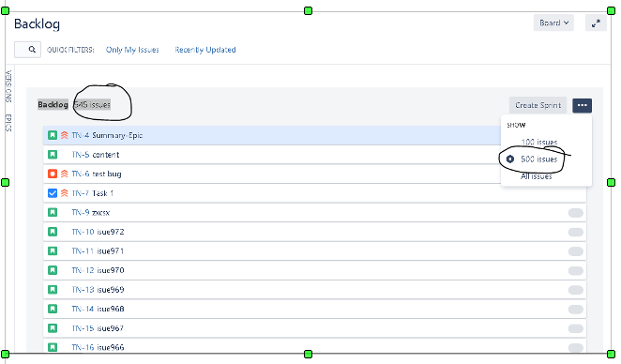Select the 'test bug' issue title
The width and height of the screenshot is (621, 364).
[107, 174]
